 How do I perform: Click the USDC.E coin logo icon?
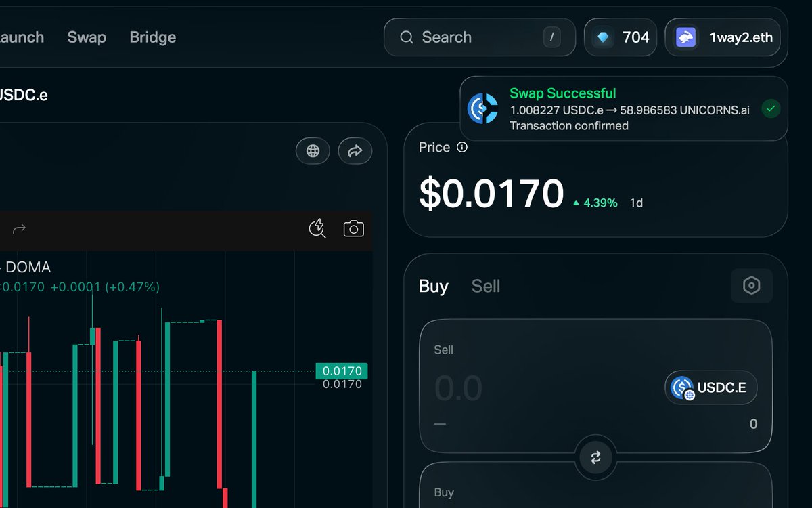[x=682, y=388]
